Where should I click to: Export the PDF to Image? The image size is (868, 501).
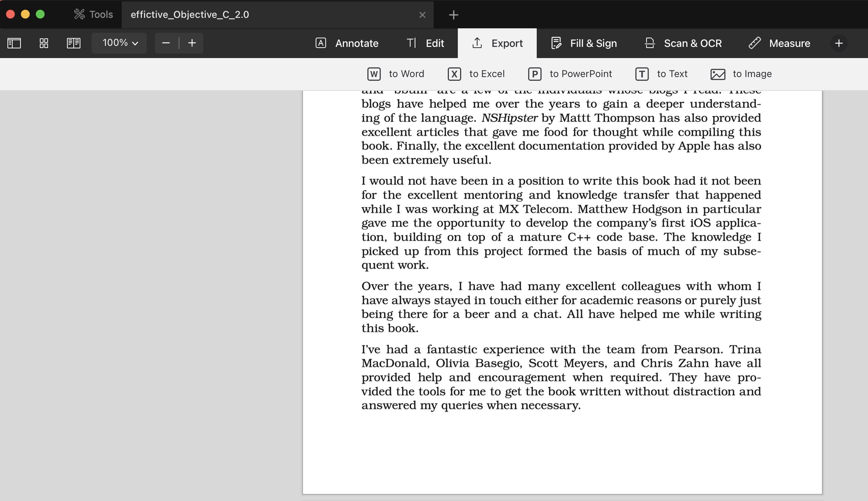point(741,74)
